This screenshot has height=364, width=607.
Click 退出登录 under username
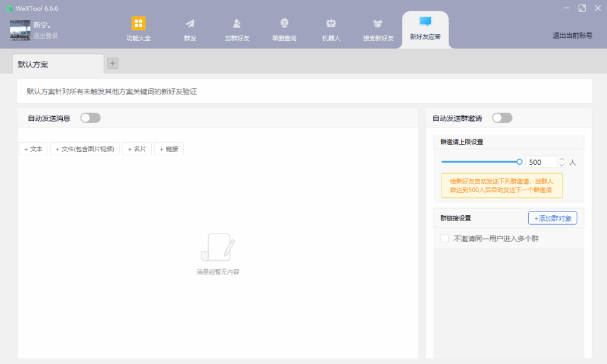point(45,36)
